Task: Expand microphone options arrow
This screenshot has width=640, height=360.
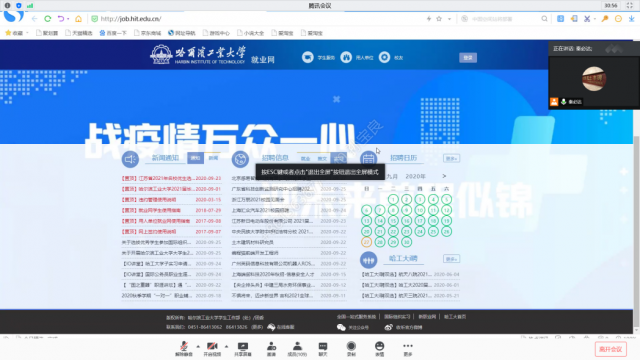Action: 198,346
